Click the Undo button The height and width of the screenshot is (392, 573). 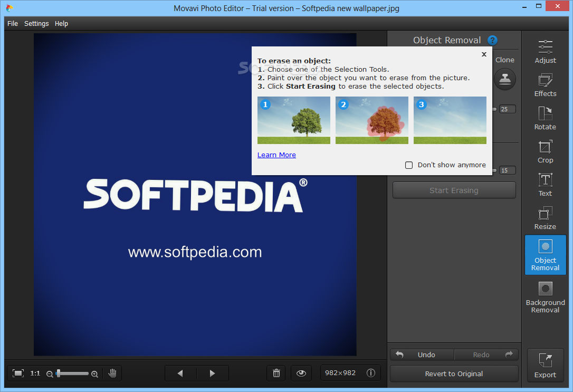(422, 355)
